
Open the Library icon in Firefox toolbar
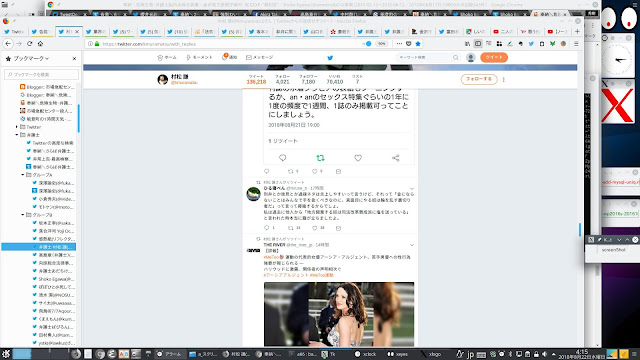click(467, 44)
